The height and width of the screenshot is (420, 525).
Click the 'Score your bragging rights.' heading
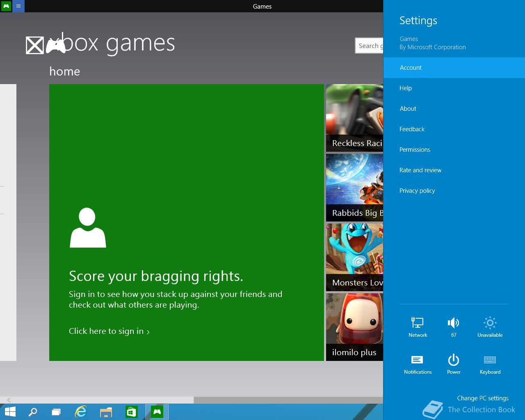click(156, 276)
